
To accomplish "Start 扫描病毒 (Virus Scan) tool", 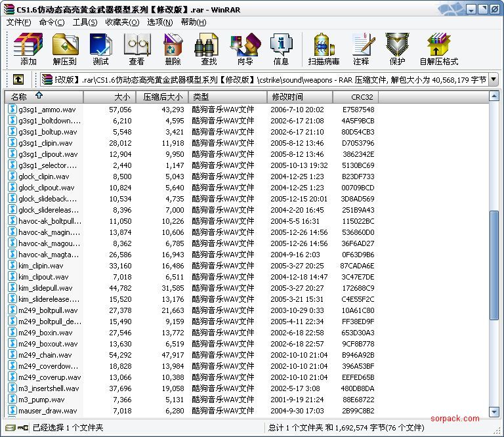I will [x=324, y=50].
